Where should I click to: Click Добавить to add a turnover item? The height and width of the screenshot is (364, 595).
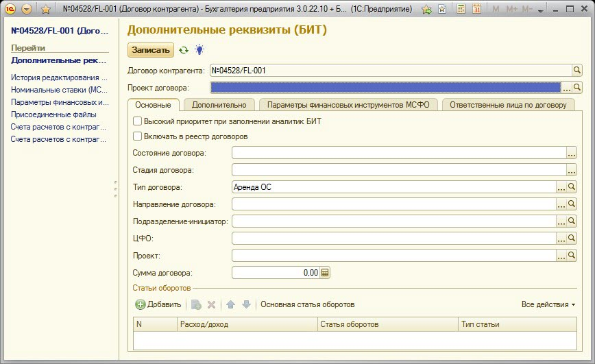tap(158, 304)
